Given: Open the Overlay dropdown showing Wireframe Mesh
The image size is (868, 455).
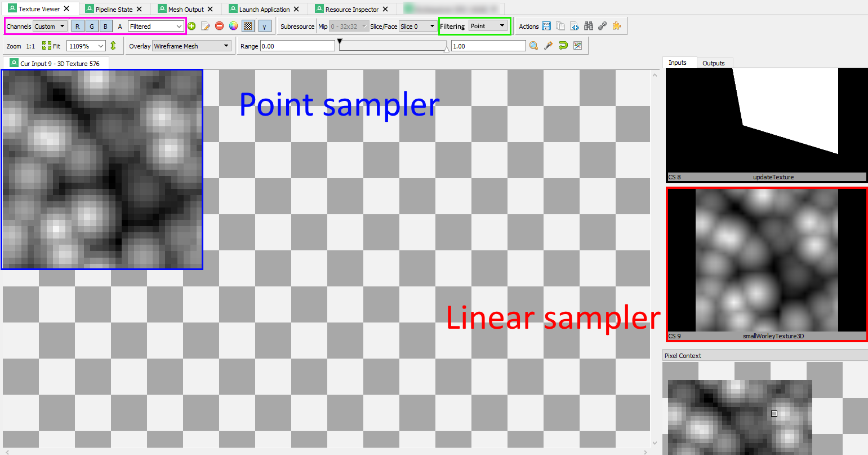Looking at the screenshot, I should (x=191, y=46).
